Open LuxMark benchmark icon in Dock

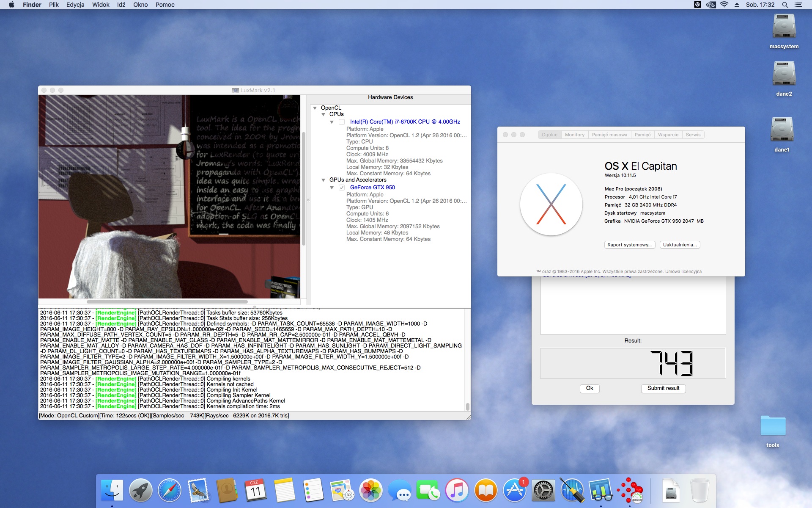630,491
